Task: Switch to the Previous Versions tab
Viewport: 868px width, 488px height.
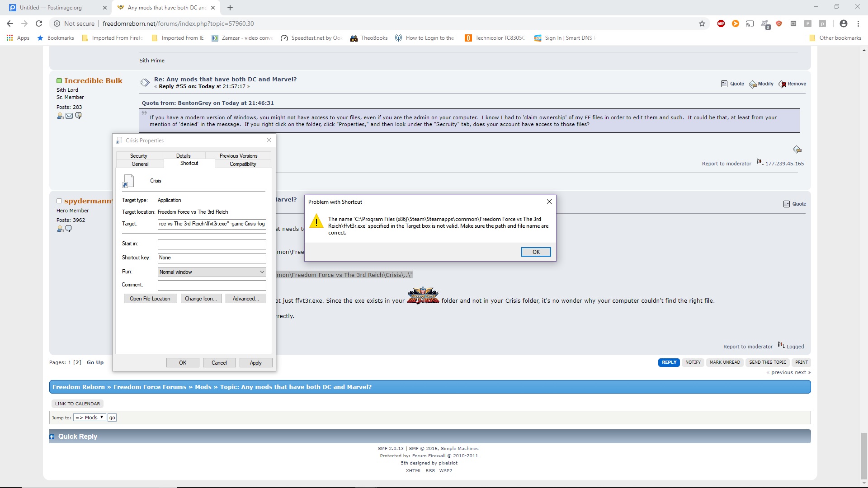Action: coord(239,156)
